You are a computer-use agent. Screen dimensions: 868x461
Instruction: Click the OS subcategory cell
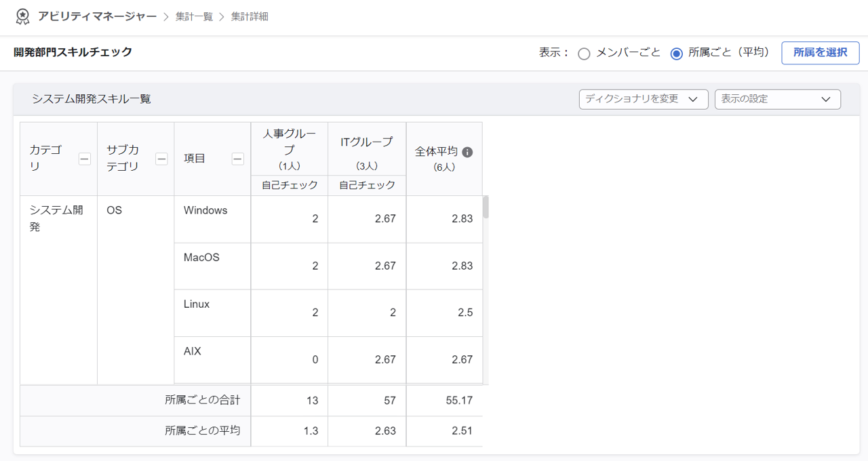pyautogui.click(x=115, y=211)
